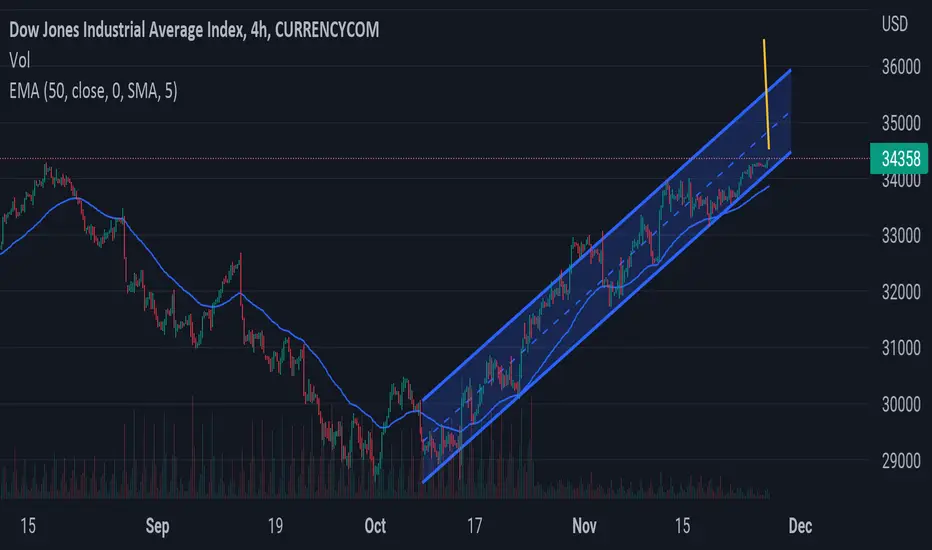Select the EMA (50, close, 0, SMA, 5) legend
The width and height of the screenshot is (932, 550).
[93, 91]
